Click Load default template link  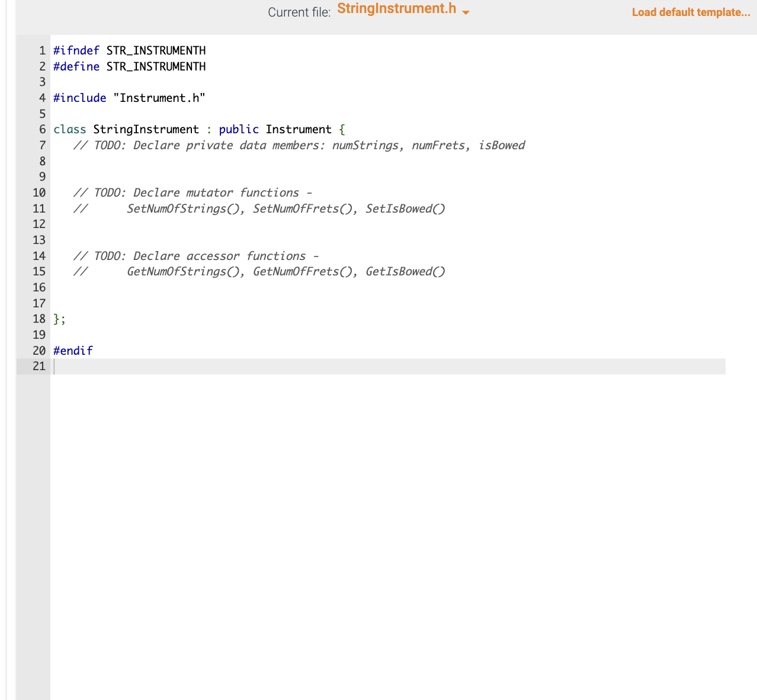click(x=691, y=12)
